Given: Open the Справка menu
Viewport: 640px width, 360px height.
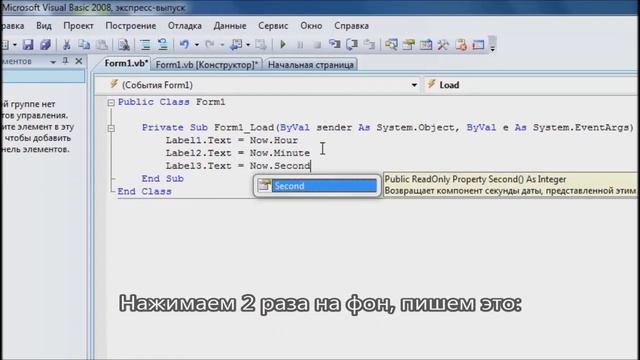Looking at the screenshot, I should [x=351, y=26].
